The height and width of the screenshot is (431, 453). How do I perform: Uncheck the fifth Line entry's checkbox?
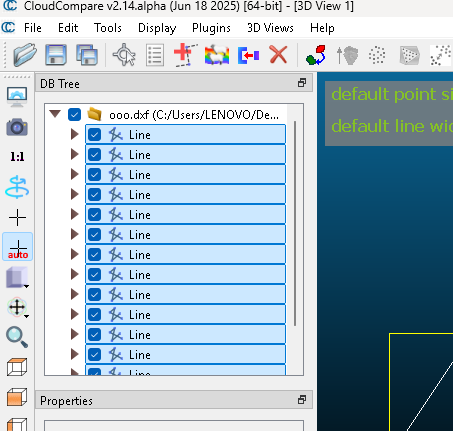[95, 215]
